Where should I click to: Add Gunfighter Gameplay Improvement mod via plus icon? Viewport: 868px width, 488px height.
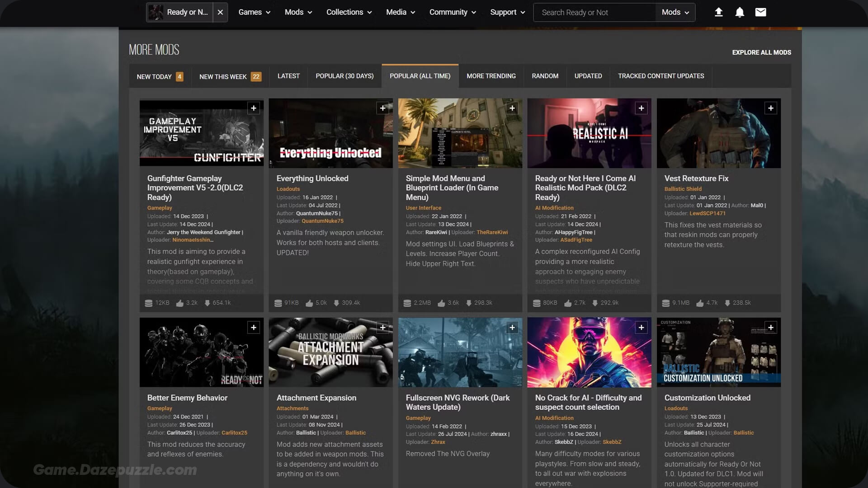coord(254,108)
